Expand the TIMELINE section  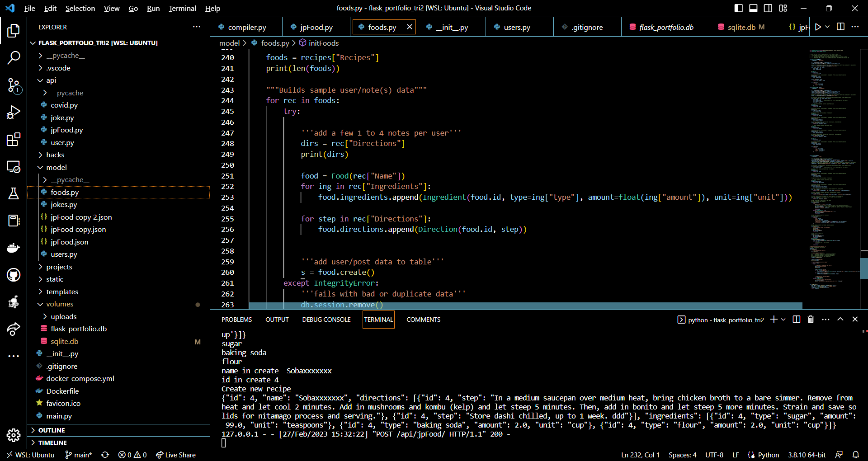point(118,443)
